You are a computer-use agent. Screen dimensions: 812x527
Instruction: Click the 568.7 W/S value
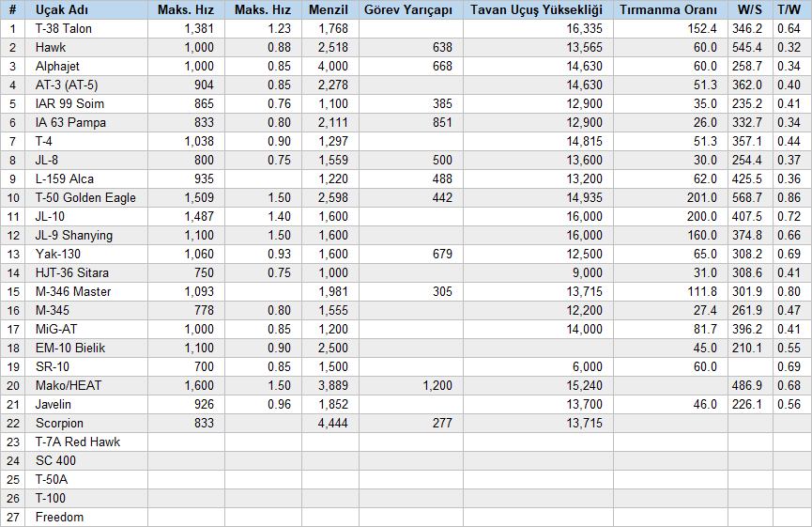746,197
